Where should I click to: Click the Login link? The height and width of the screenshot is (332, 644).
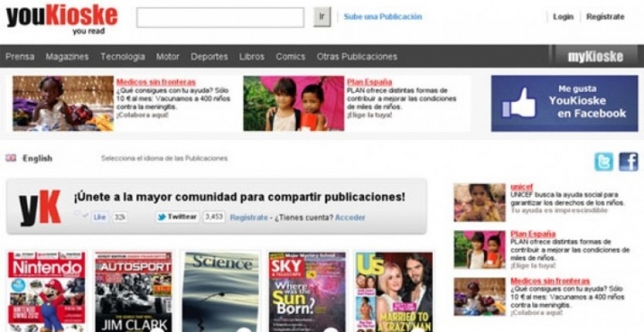[563, 17]
